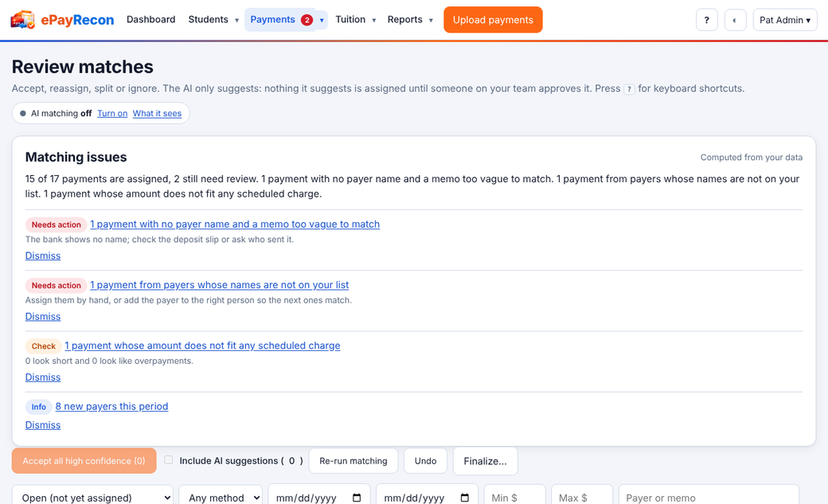Click the Finalize... button

(x=486, y=461)
